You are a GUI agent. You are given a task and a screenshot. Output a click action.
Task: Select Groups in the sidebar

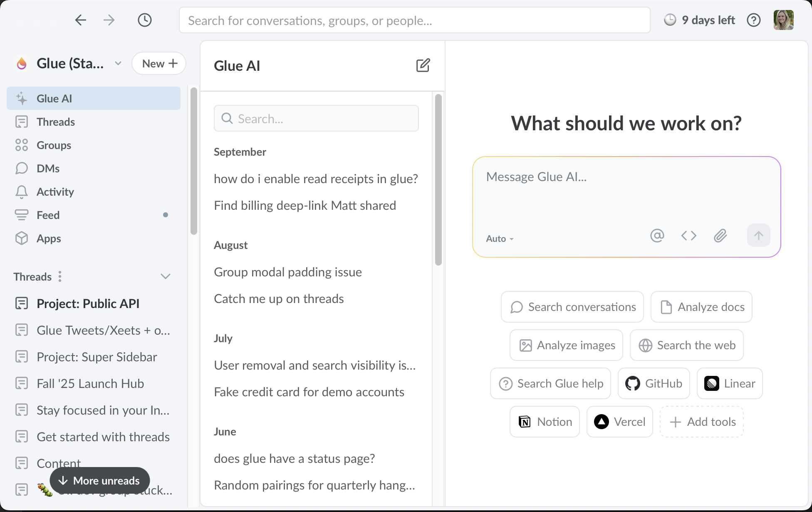54,145
